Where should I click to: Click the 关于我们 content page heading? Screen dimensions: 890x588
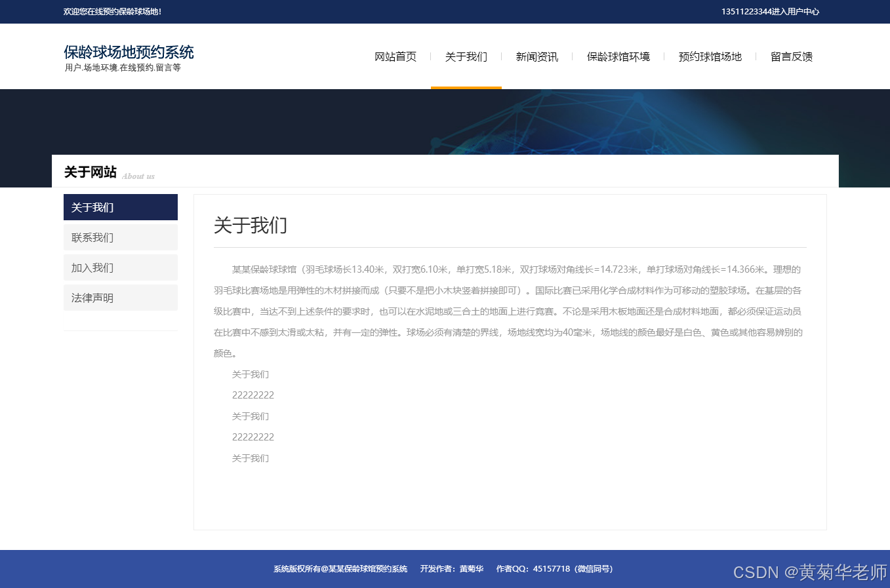[251, 225]
